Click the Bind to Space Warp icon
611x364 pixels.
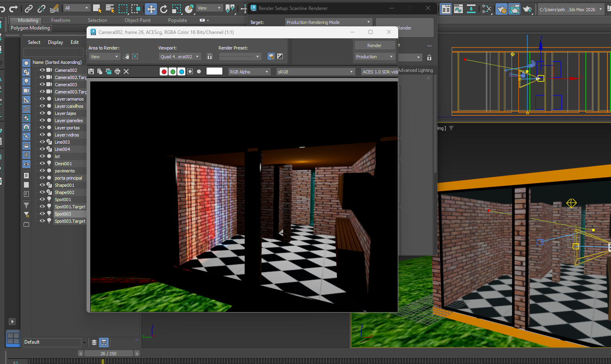click(x=55, y=9)
